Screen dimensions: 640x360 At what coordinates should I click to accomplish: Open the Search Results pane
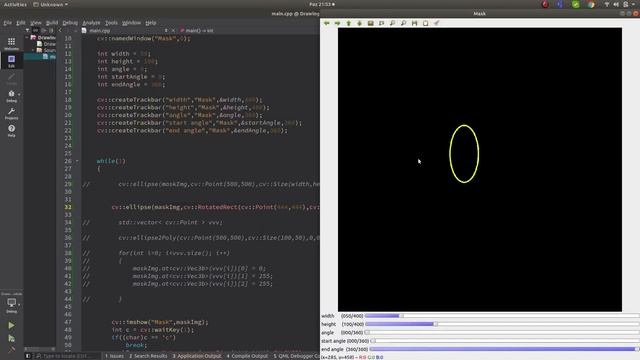(148, 356)
